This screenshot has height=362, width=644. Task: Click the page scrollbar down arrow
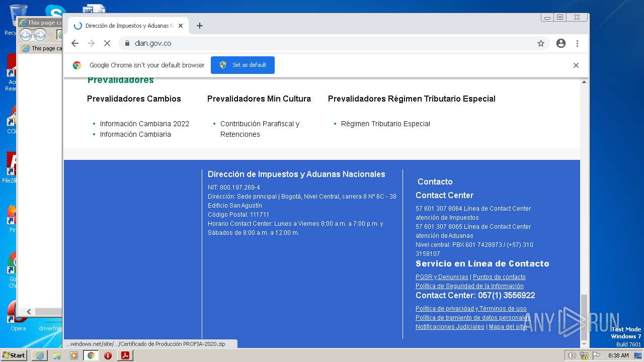point(584,344)
